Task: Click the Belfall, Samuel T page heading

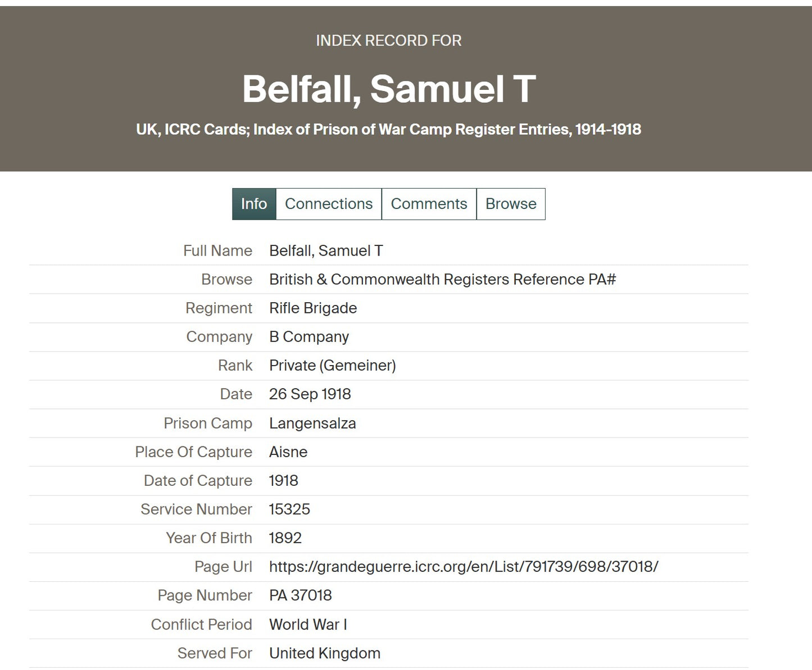Action: 389,89
